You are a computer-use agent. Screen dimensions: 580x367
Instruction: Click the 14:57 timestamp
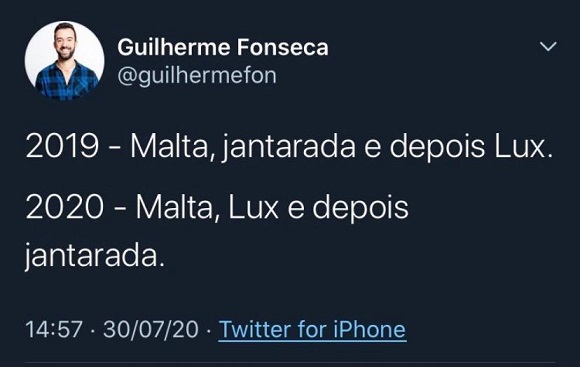coord(54,329)
